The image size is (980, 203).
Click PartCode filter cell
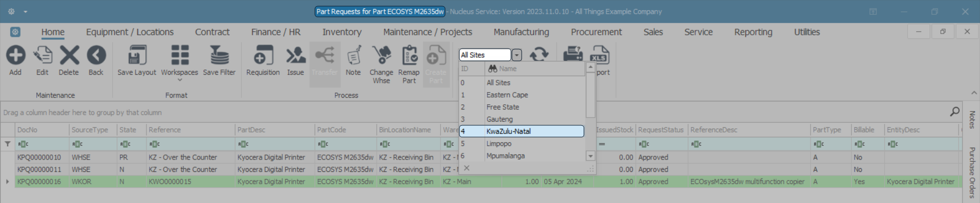click(x=345, y=144)
